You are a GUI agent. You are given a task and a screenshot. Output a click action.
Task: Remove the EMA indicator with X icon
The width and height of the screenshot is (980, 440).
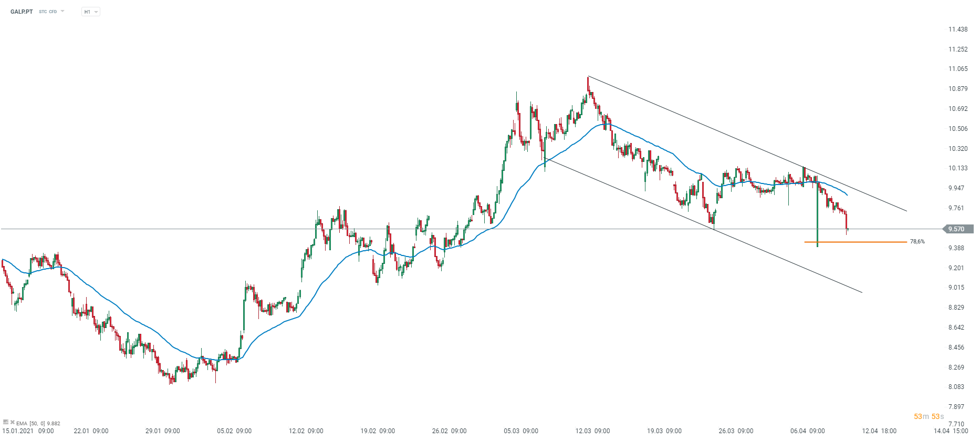(x=12, y=422)
